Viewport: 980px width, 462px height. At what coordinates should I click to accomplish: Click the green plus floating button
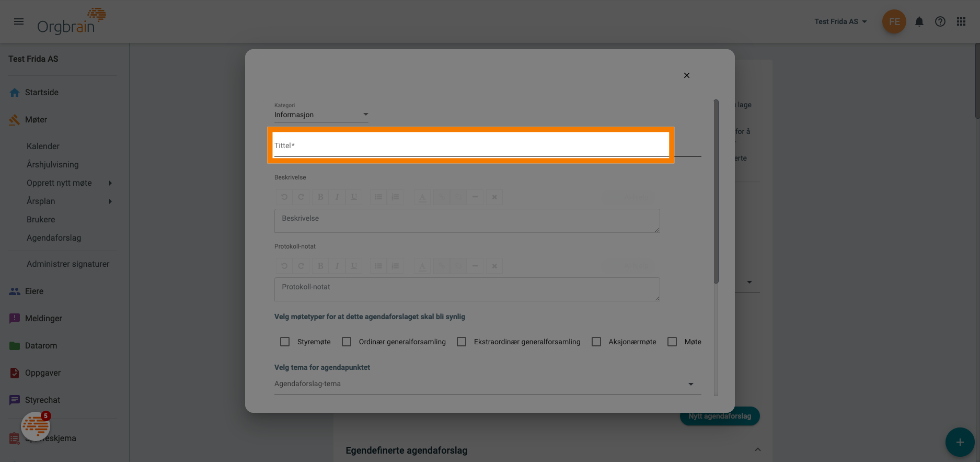coord(960,442)
